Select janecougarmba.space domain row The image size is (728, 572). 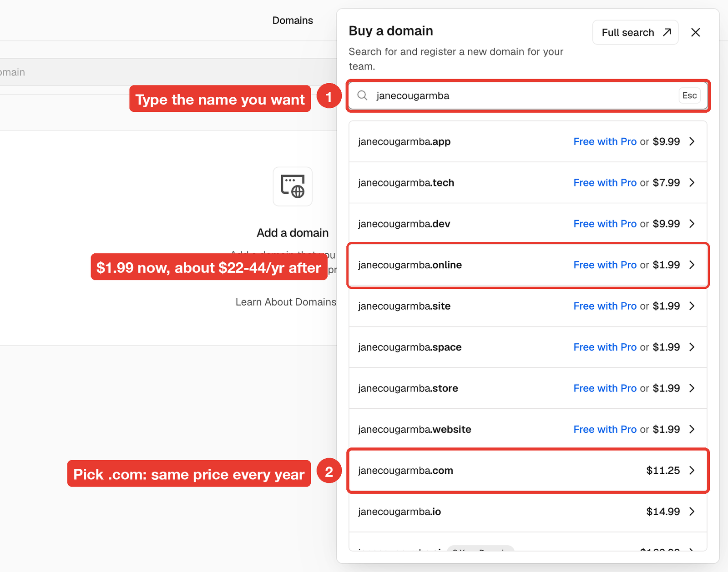(x=528, y=347)
